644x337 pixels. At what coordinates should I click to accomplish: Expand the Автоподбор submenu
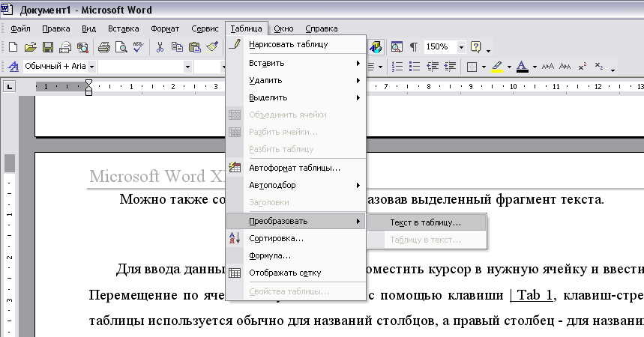(295, 185)
